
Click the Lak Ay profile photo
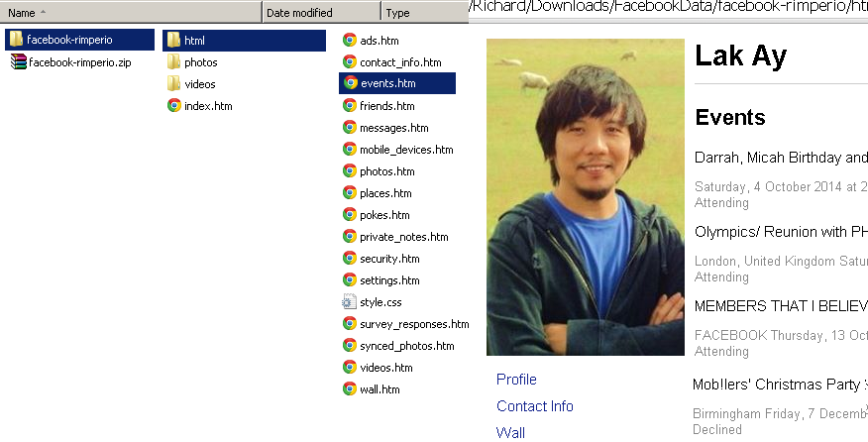(x=586, y=196)
